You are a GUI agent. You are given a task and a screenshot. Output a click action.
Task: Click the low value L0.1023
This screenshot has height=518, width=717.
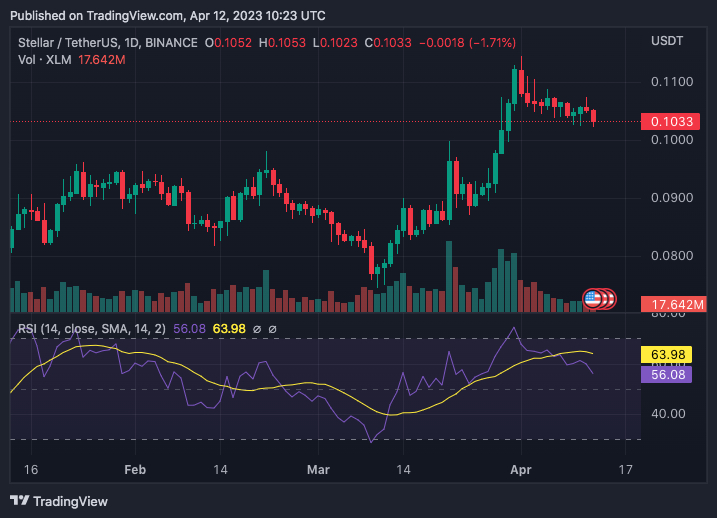point(335,43)
